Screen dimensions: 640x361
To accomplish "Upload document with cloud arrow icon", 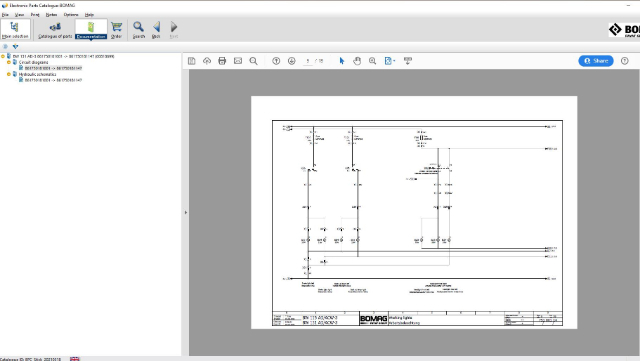I will click(207, 61).
